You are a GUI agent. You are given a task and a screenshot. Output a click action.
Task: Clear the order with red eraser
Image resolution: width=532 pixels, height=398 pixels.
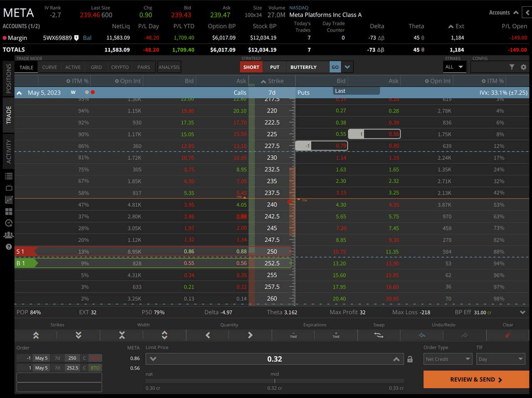tap(508, 335)
